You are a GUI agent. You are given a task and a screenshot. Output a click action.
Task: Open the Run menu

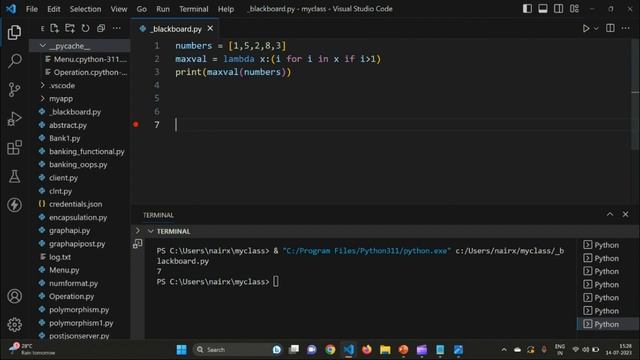click(x=163, y=9)
